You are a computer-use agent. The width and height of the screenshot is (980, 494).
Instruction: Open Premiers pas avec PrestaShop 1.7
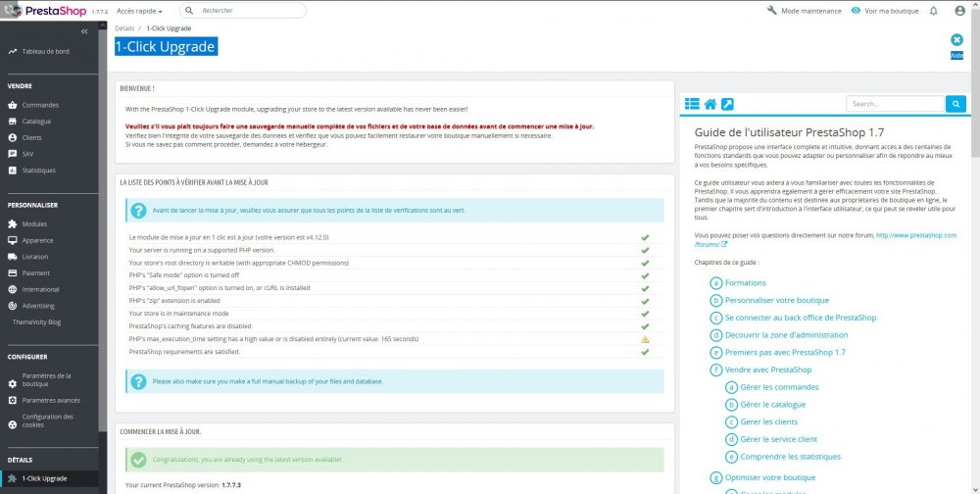[785, 352]
